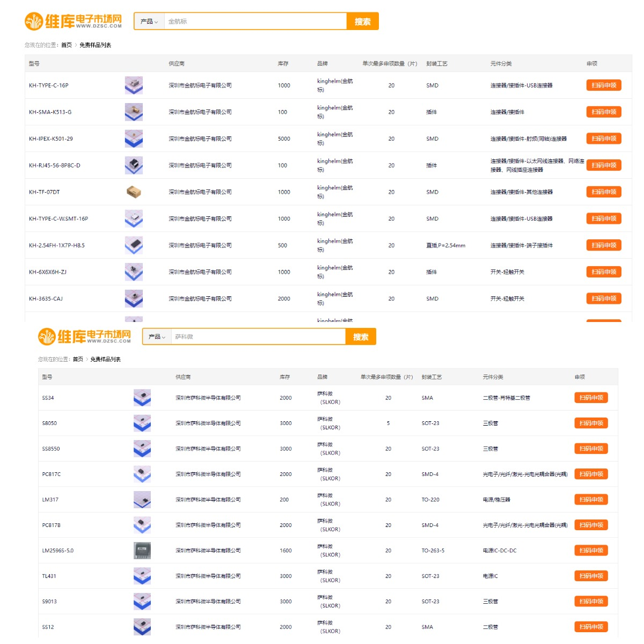The width and height of the screenshot is (644, 644).
Task: Click 扫码申领 for the LM317 regulator
Action: 591,499
